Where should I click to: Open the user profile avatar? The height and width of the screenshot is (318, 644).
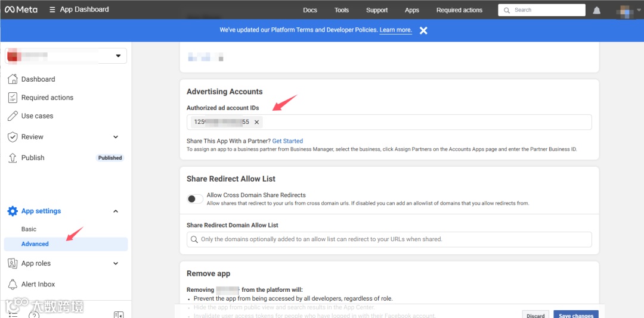[x=625, y=12]
